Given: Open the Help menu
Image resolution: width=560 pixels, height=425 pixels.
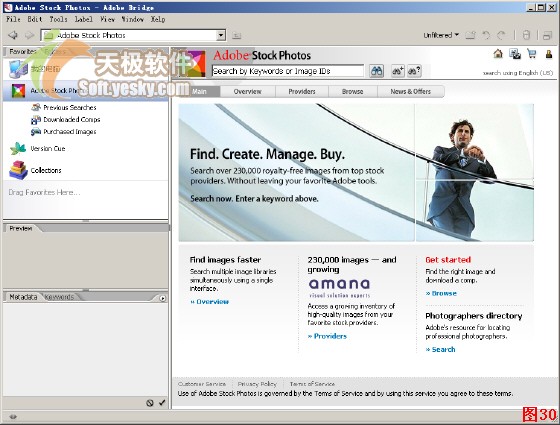Looking at the screenshot, I should coord(158,19).
